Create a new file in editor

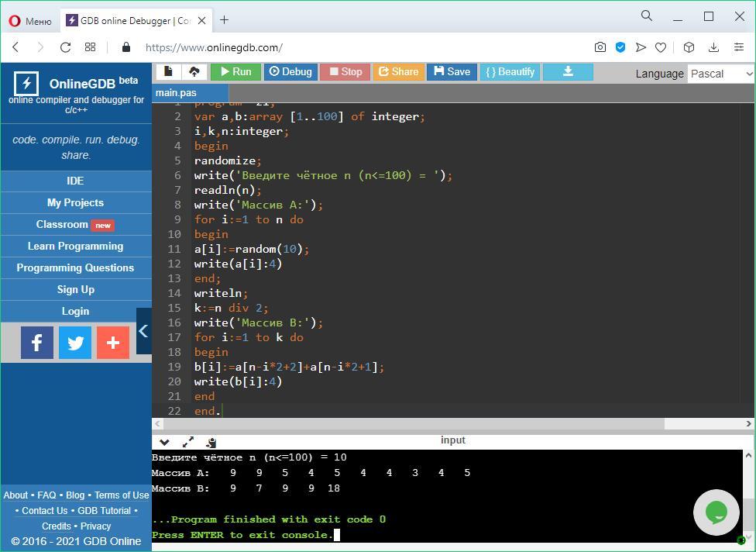[168, 72]
